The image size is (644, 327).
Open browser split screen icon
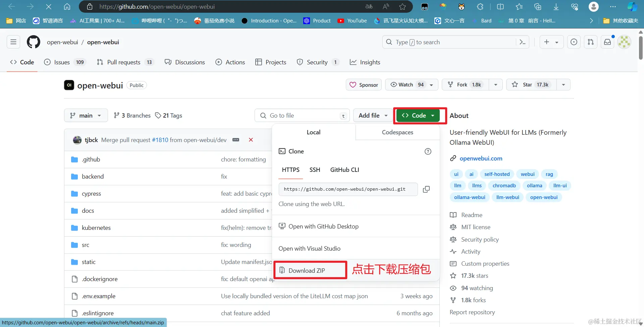coord(500,6)
